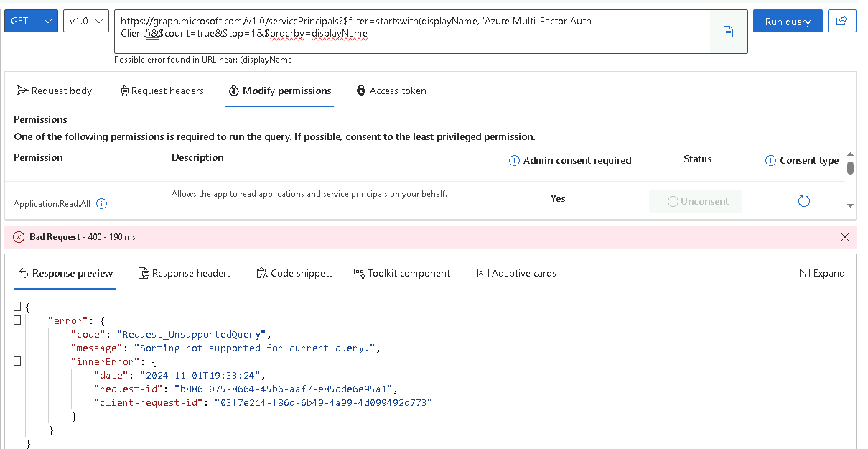Click info icon next to Admin consent required
The height and width of the screenshot is (449, 868).
coord(514,160)
